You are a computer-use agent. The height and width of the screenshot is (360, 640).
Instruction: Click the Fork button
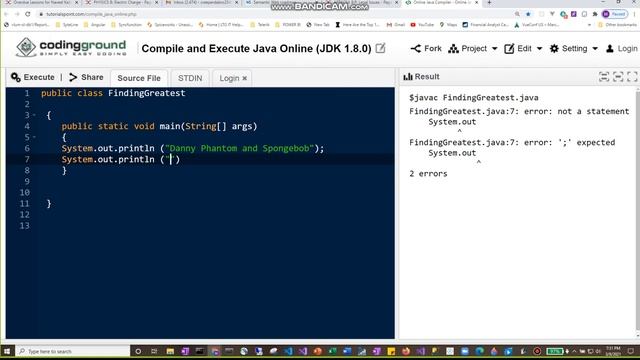(x=426, y=49)
